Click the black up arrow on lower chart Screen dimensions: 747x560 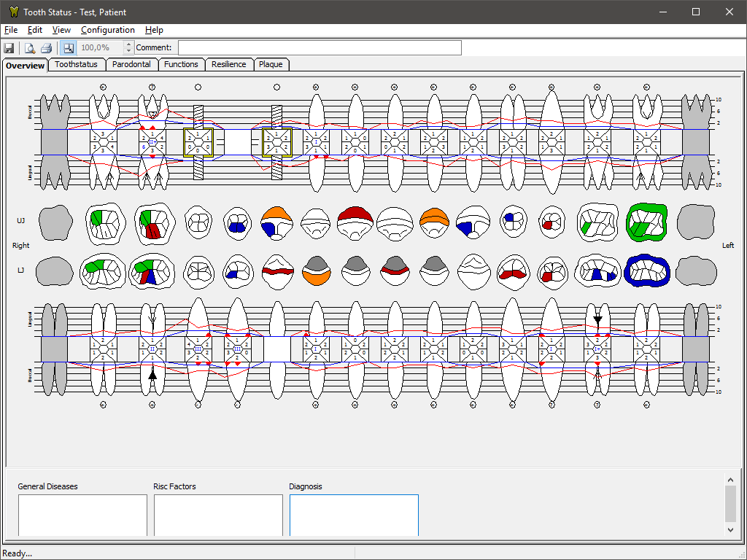point(152,375)
